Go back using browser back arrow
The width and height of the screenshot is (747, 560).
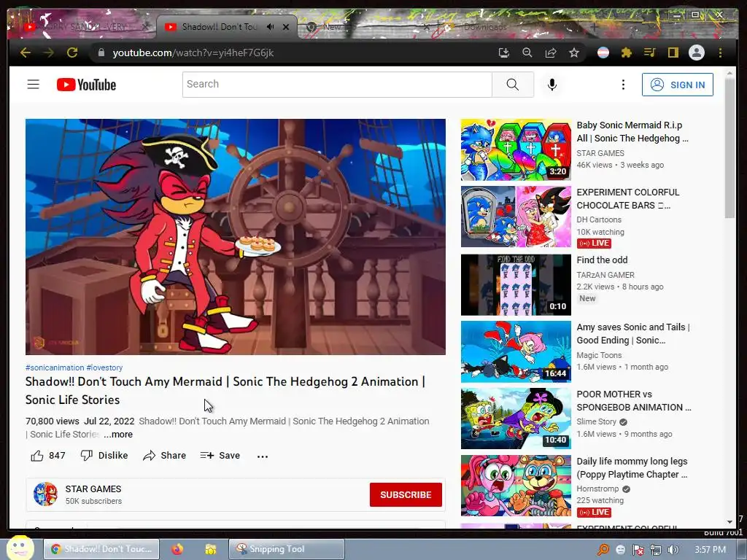point(26,52)
